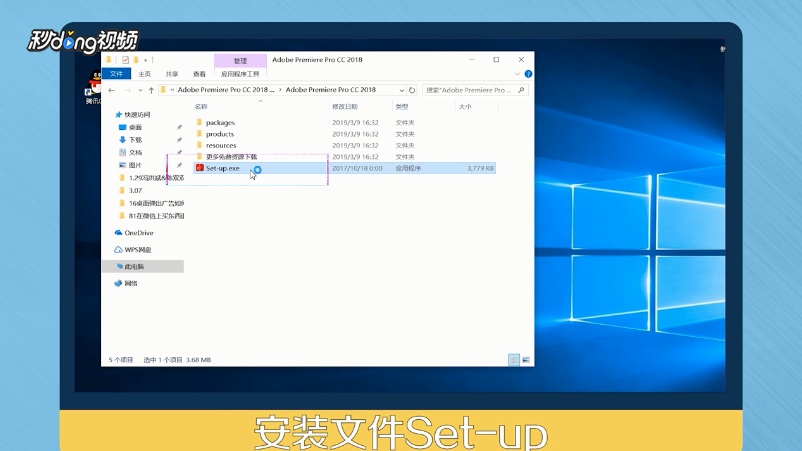
Task: Sort files by 名称 column
Action: tap(201, 107)
